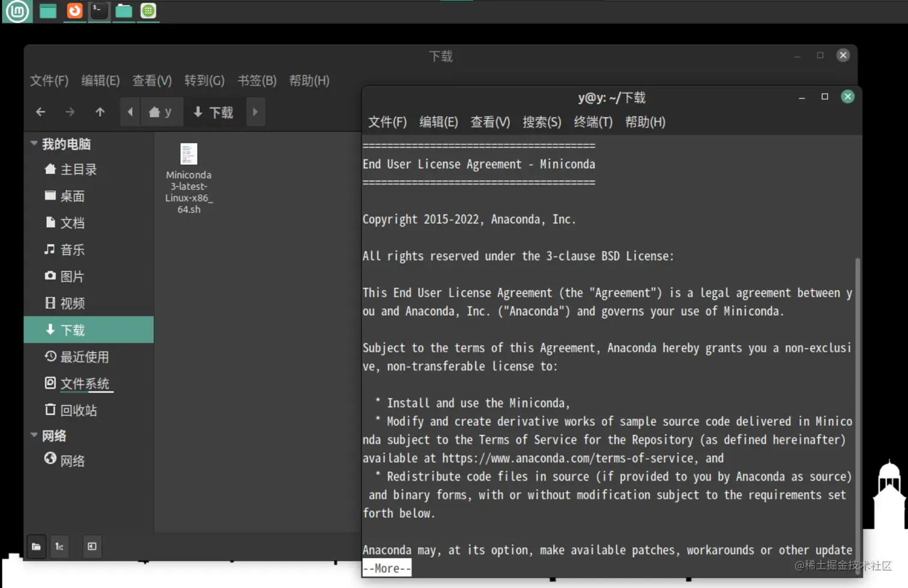Open terminal 编辑(E) menu

(438, 122)
